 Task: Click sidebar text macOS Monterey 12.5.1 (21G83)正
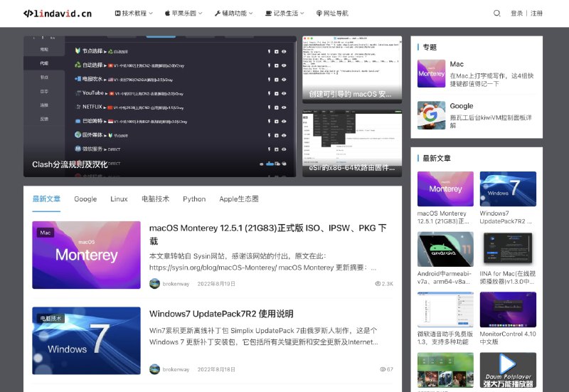coord(443,218)
